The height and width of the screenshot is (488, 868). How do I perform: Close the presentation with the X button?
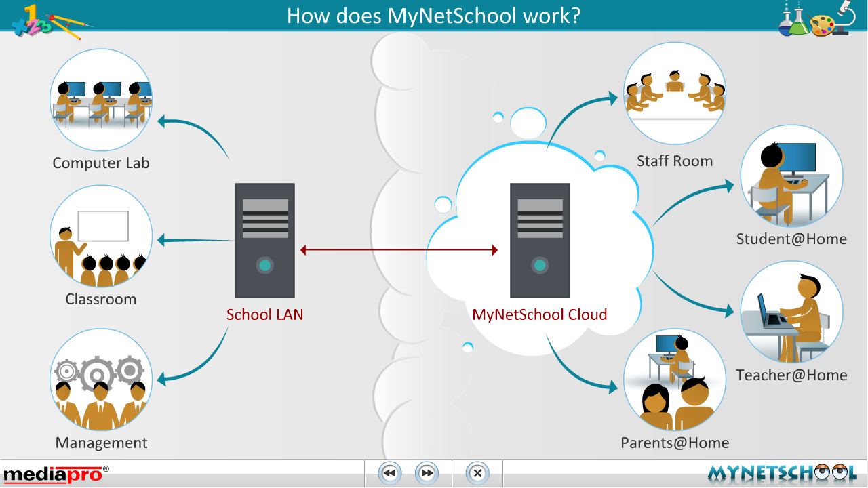point(477,473)
